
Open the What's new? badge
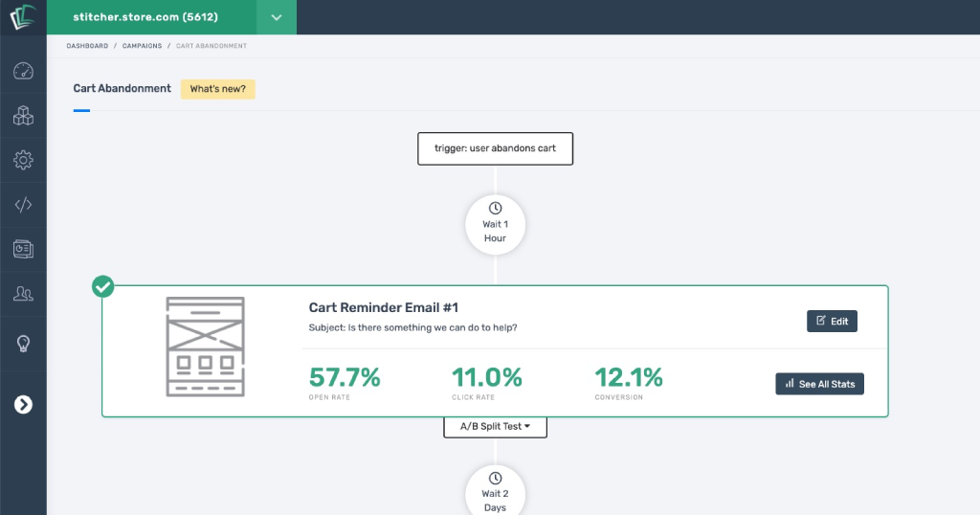pyautogui.click(x=217, y=89)
